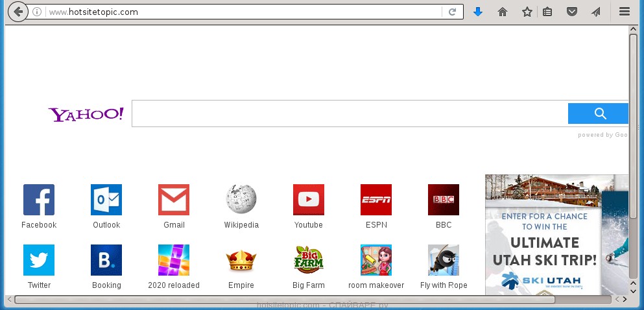Open the Facebook shortcut tile

pyautogui.click(x=39, y=200)
